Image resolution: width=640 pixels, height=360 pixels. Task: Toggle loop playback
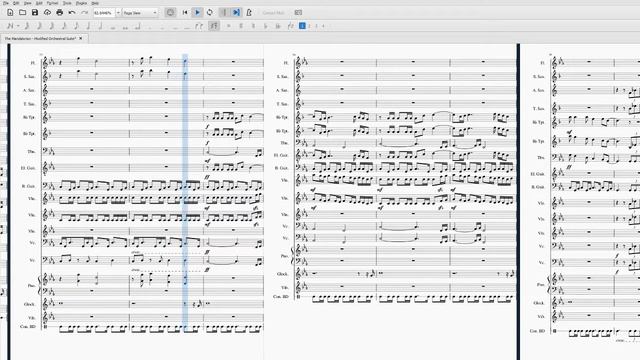(210, 13)
